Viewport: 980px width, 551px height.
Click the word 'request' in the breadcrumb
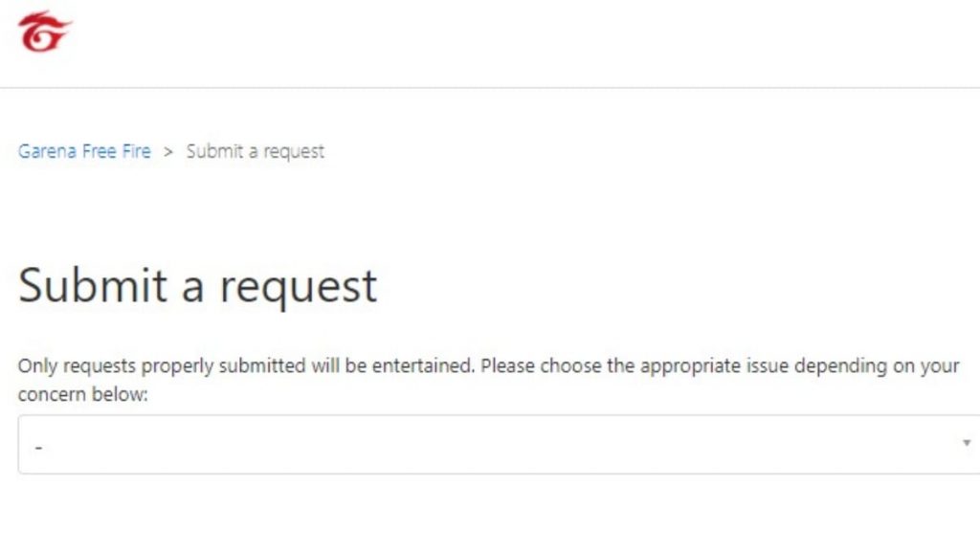pyautogui.click(x=294, y=152)
